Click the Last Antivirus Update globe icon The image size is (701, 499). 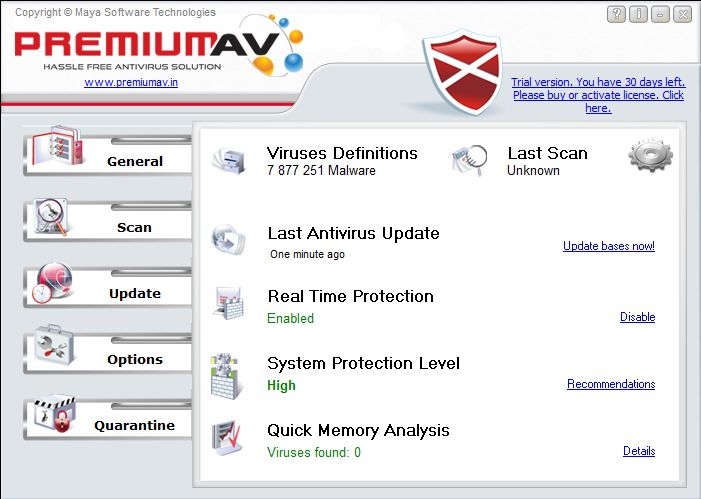(x=228, y=239)
